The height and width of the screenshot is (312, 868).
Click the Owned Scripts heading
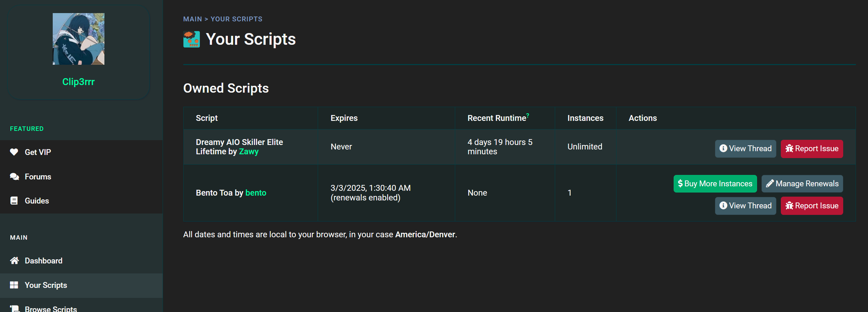226,88
